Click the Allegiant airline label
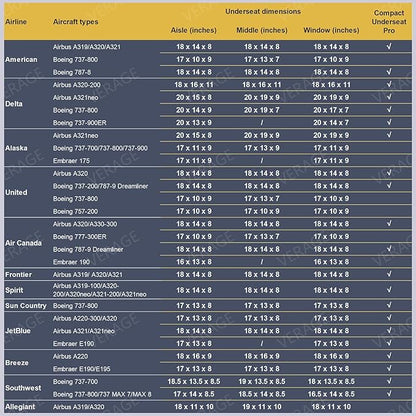 coord(20,407)
